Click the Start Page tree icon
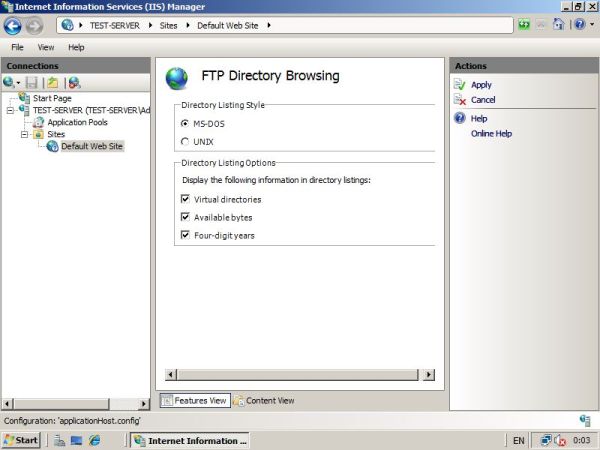 (24, 98)
